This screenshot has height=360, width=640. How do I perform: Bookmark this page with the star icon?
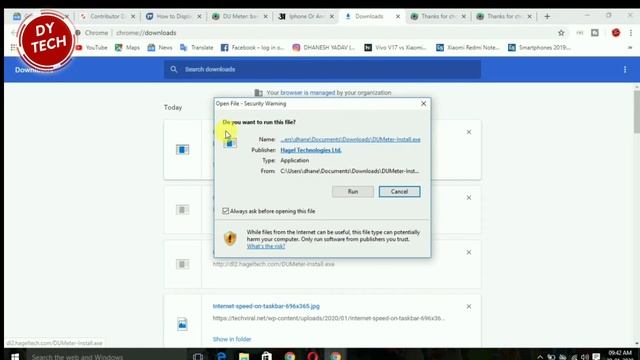click(561, 33)
